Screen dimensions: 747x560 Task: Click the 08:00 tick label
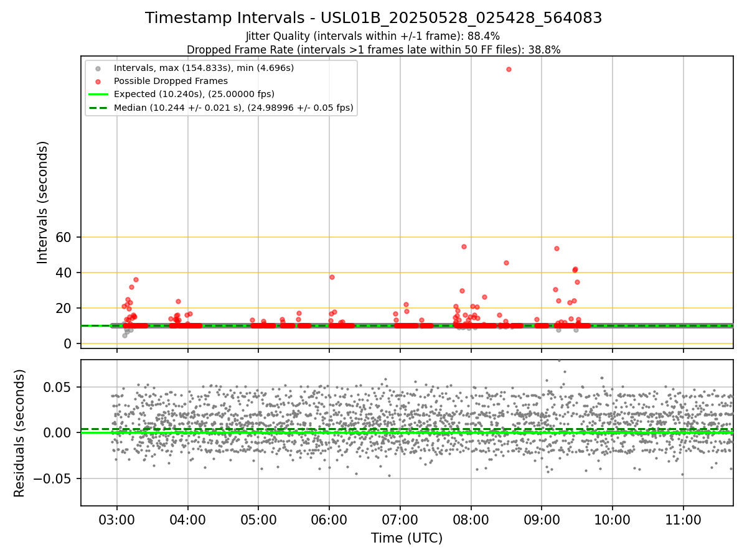[471, 519]
